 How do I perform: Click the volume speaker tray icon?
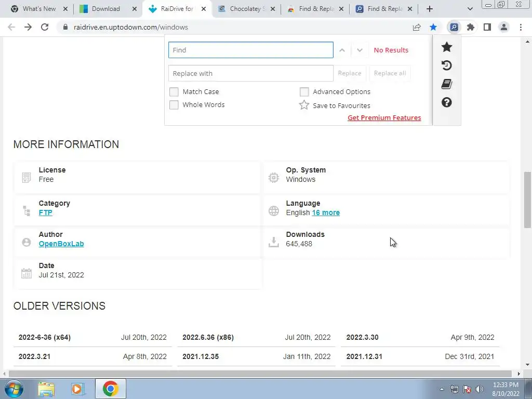[x=479, y=389]
